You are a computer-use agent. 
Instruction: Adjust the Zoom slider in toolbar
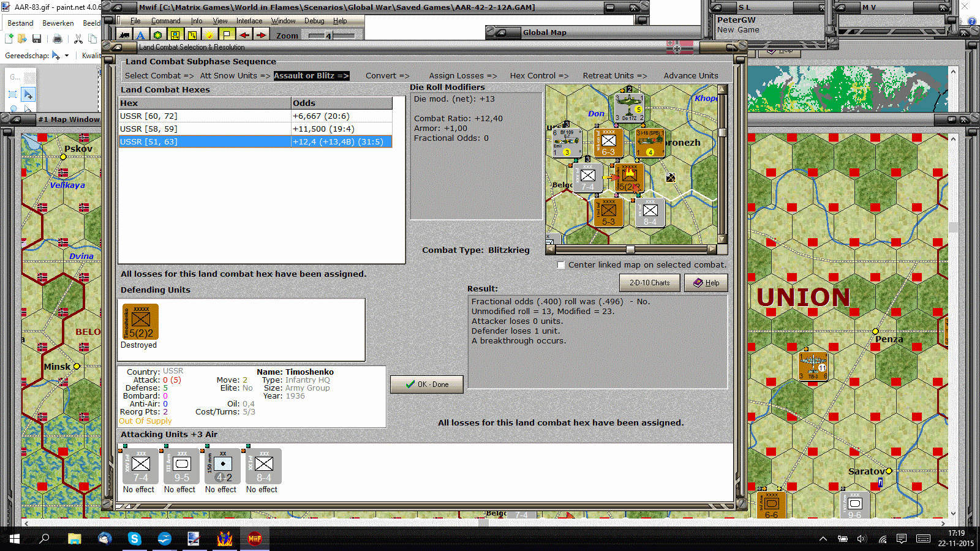coord(328,36)
